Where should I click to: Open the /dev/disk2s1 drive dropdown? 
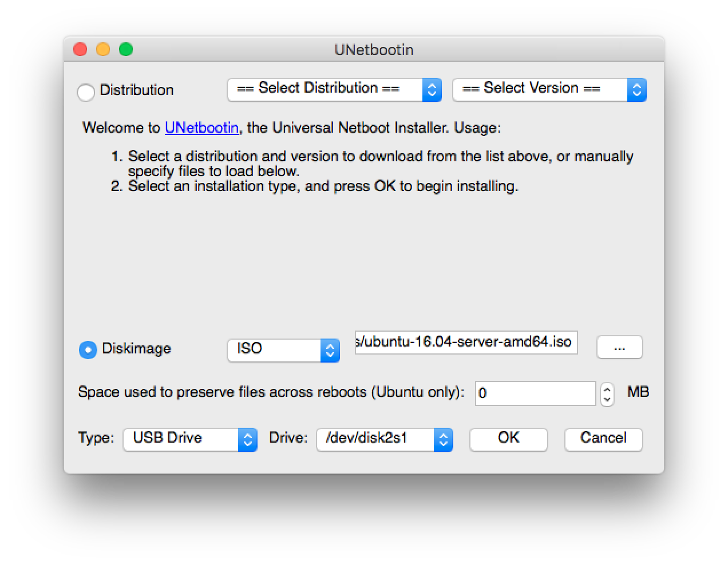pyautogui.click(x=385, y=439)
